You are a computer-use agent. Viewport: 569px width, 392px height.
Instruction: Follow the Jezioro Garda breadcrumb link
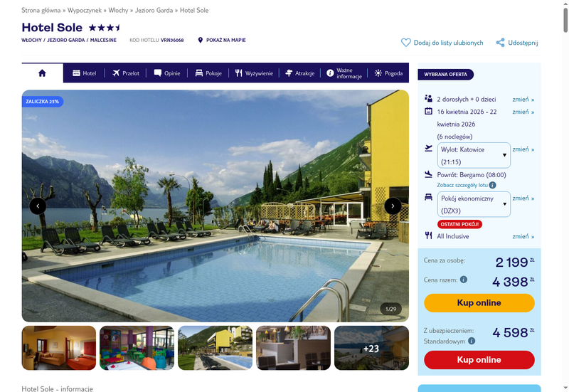point(154,10)
